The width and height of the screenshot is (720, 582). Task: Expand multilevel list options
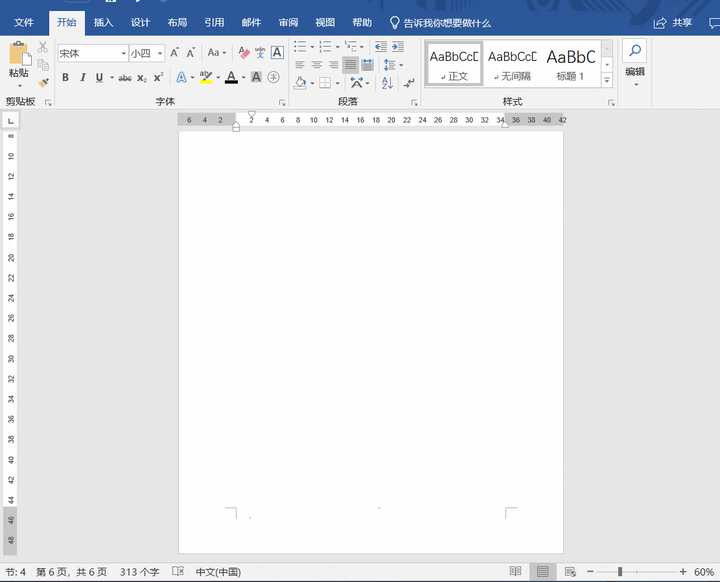click(x=362, y=47)
